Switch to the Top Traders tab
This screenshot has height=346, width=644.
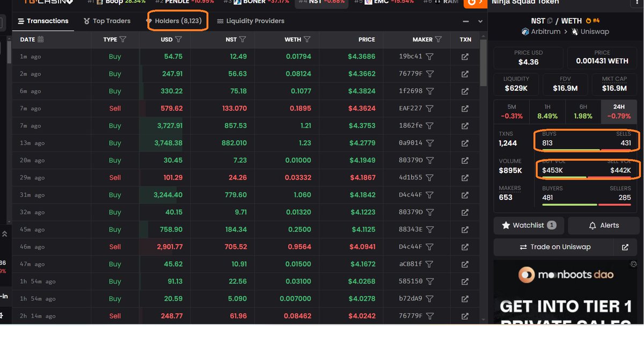pos(107,21)
